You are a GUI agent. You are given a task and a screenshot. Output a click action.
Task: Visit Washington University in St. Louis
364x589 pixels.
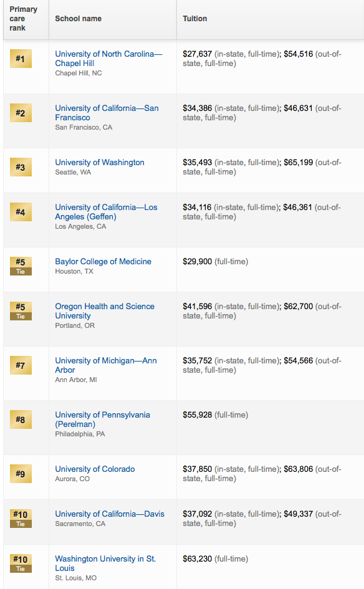[105, 563]
